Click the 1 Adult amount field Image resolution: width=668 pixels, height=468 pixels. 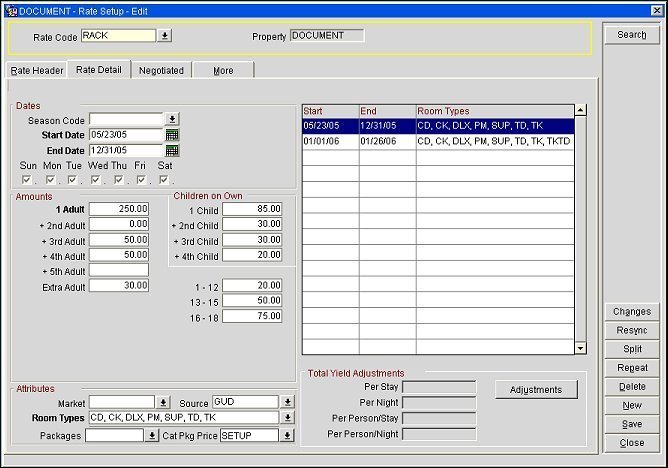point(119,209)
